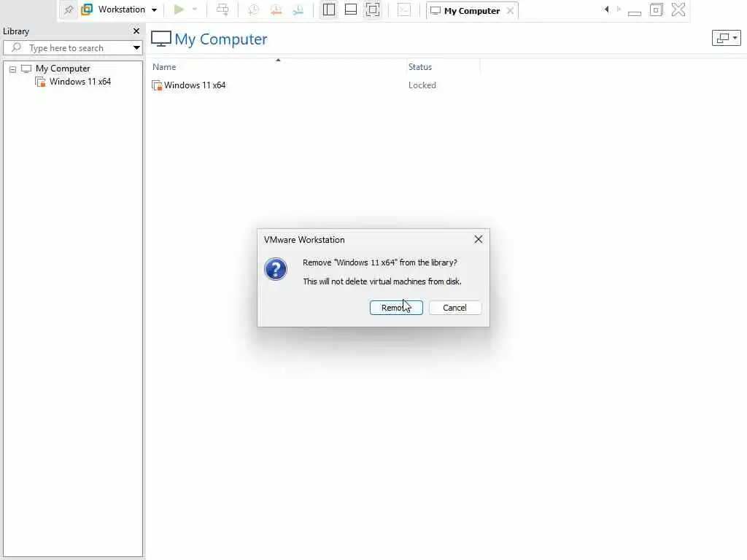747x560 pixels.
Task: Click the pin toolbar icon
Action: pyautogui.click(x=69, y=9)
